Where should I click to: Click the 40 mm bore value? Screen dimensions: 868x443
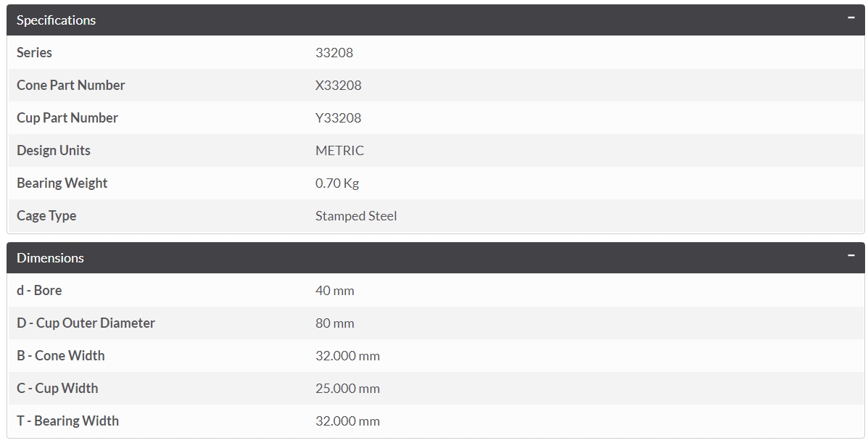click(334, 291)
